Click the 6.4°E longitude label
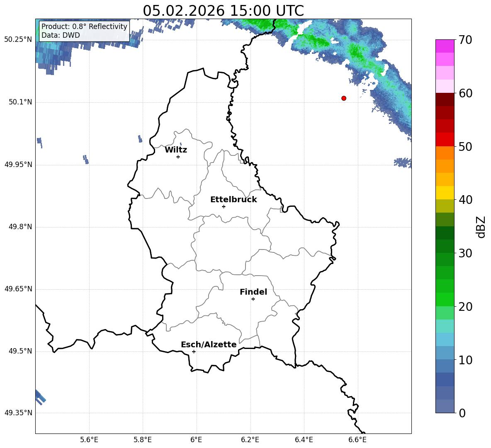The height and width of the screenshot is (448, 491). tap(304, 440)
